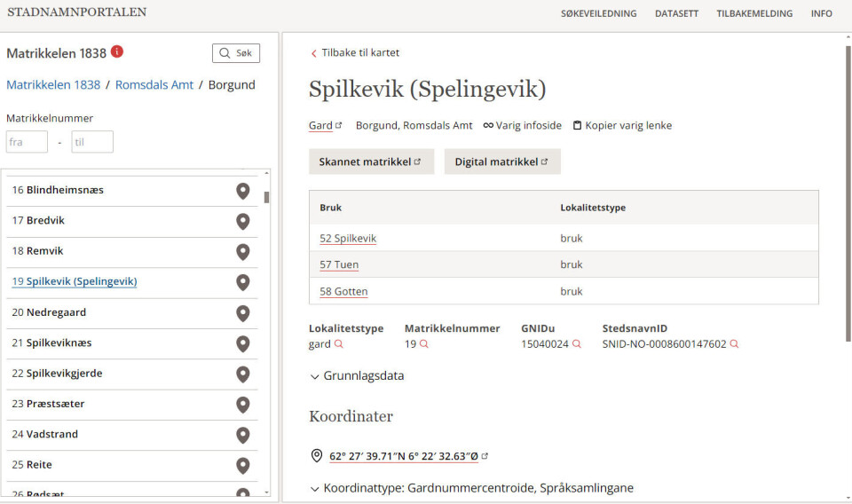The image size is (852, 504).
Task: Expand the Grunnlagsdata section
Action: pos(357,376)
